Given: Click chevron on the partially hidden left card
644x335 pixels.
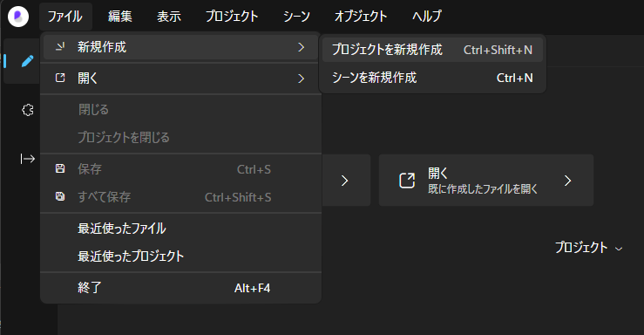Looking at the screenshot, I should pyautogui.click(x=344, y=181).
